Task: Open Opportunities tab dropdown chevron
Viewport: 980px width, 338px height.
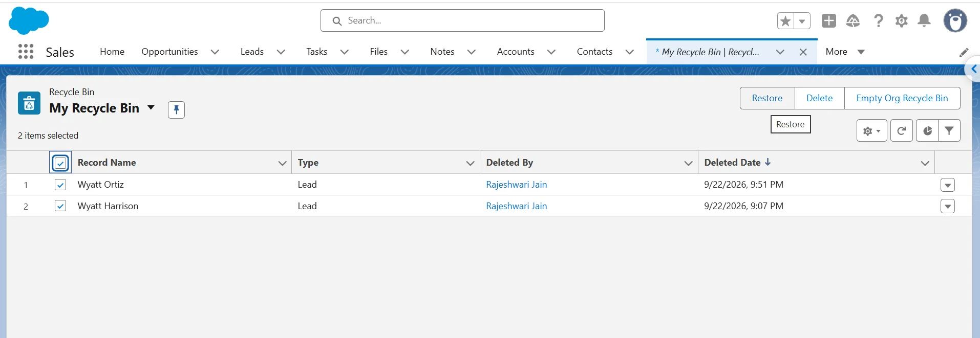Action: tap(215, 52)
